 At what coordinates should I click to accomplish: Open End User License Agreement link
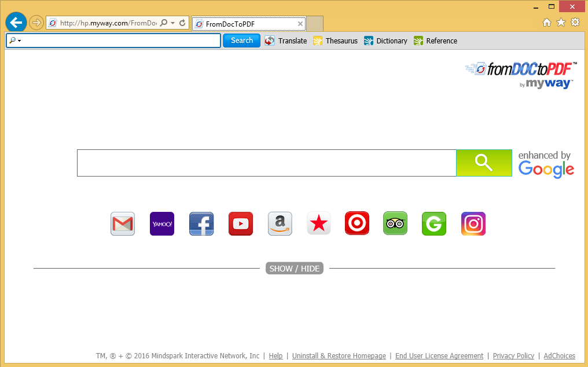[x=439, y=356]
